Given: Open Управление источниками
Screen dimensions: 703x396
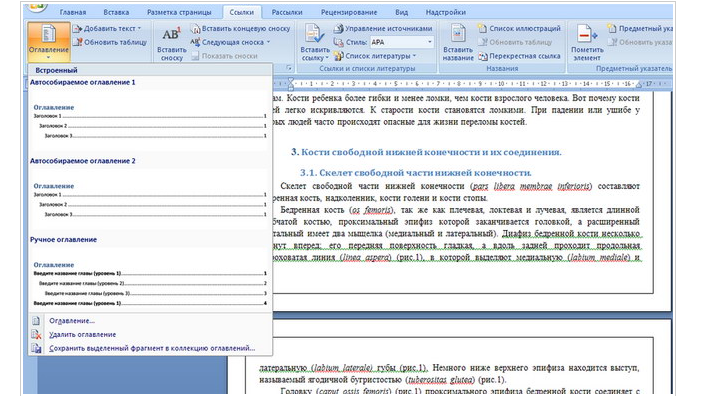Looking at the screenshot, I should click(383, 28).
